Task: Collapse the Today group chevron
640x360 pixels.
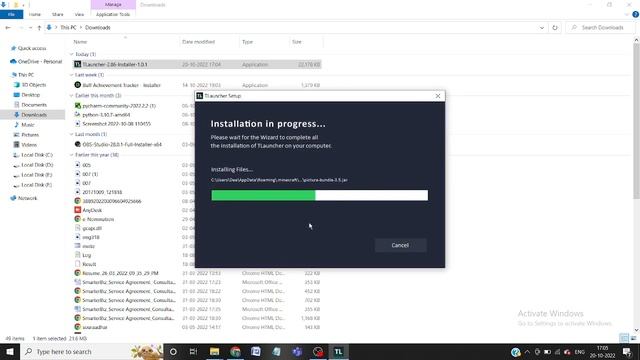Action: coord(71,54)
